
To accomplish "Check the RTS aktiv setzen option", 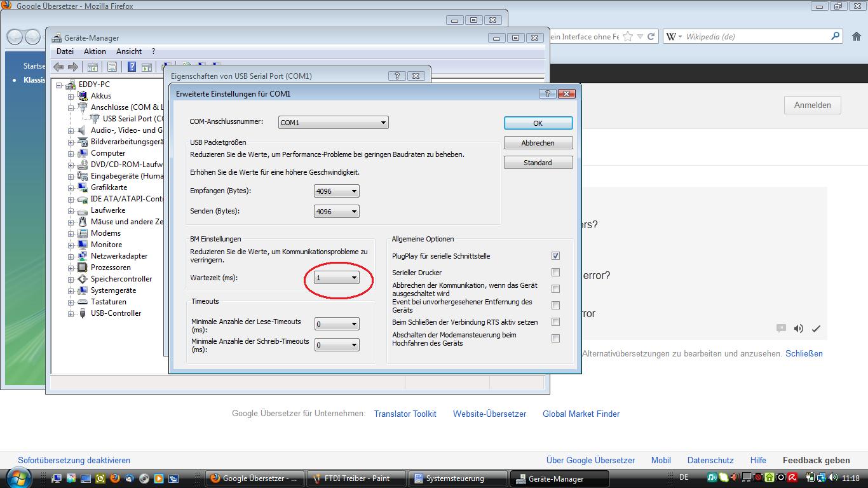I will [x=555, y=322].
